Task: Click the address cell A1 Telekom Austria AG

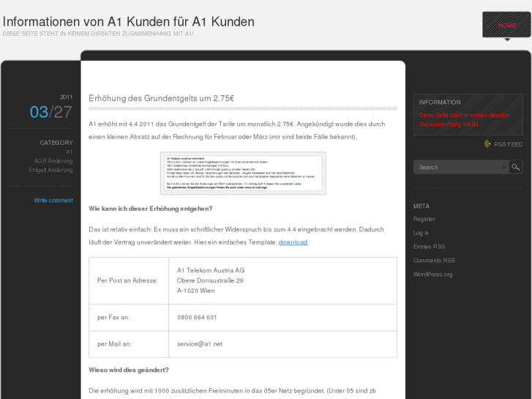Action: coord(282,280)
